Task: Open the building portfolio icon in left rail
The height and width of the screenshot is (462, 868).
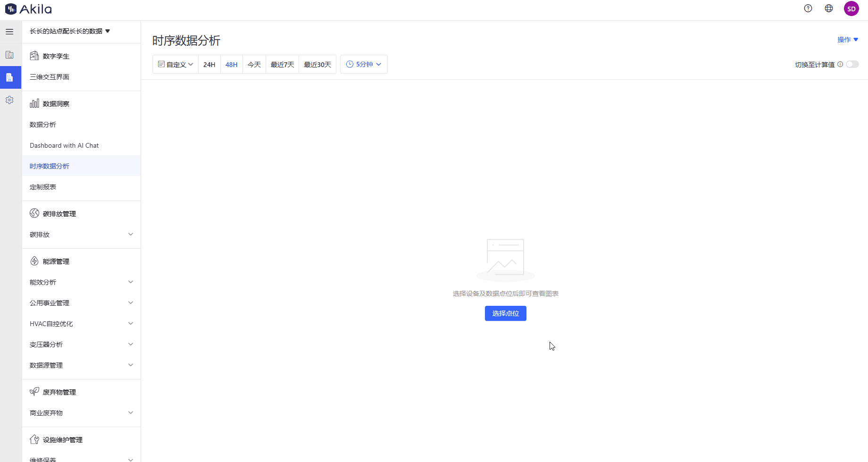Action: pyautogui.click(x=9, y=55)
